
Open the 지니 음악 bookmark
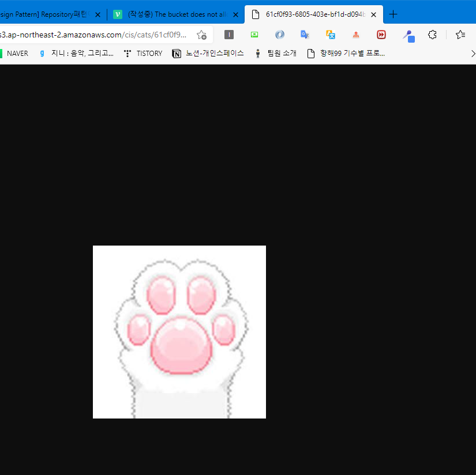coord(77,54)
